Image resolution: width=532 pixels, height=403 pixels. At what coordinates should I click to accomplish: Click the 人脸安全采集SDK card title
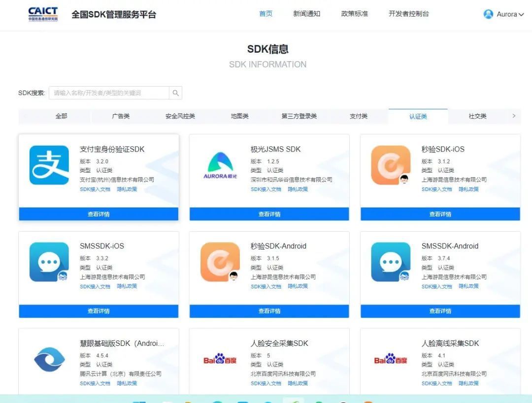point(279,343)
